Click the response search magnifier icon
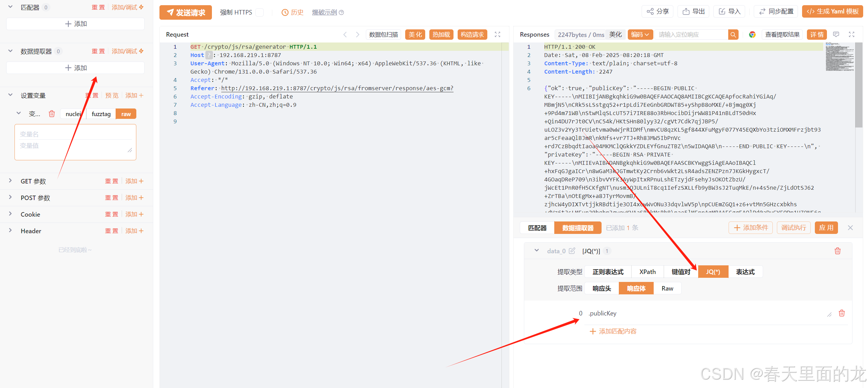This screenshot has height=388, width=868. (x=733, y=35)
